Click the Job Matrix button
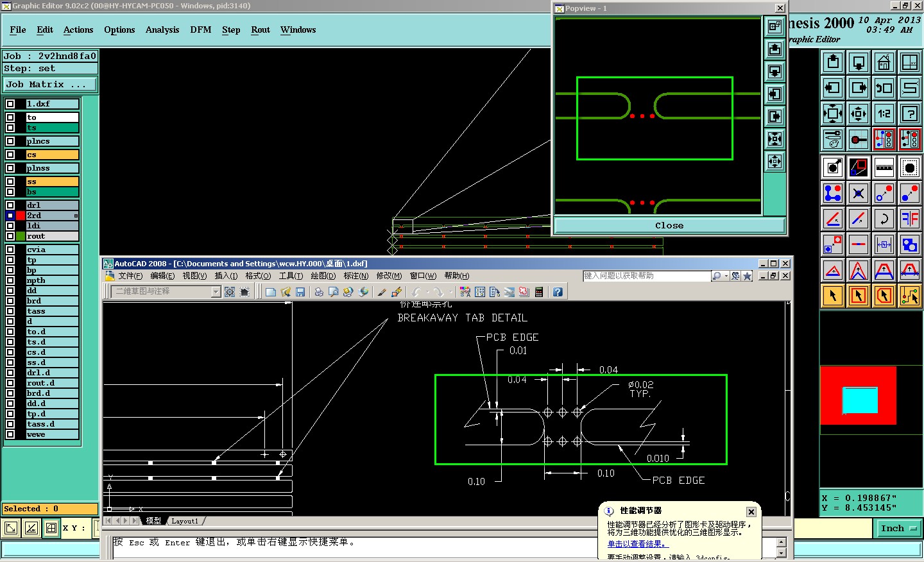The height and width of the screenshot is (562, 924). click(x=49, y=84)
